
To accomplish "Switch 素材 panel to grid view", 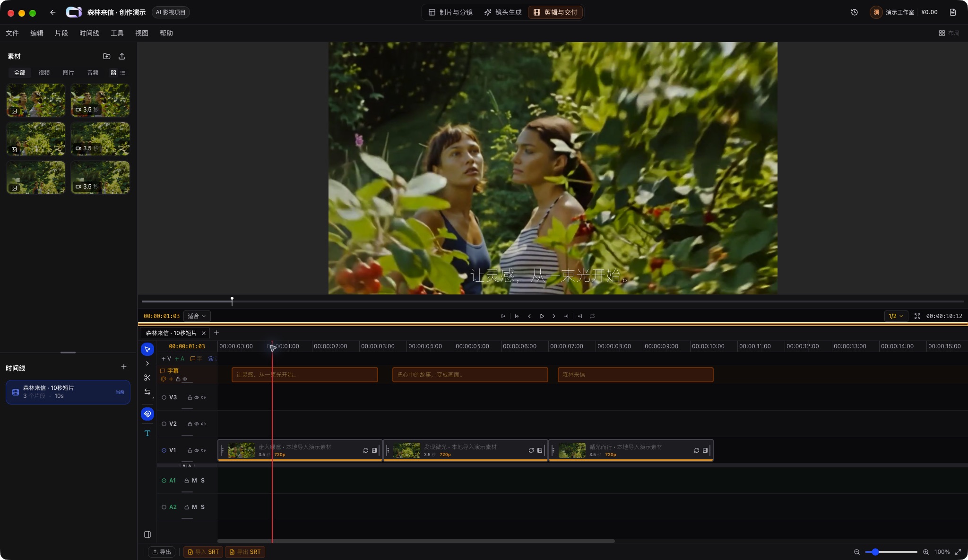I will coord(113,73).
